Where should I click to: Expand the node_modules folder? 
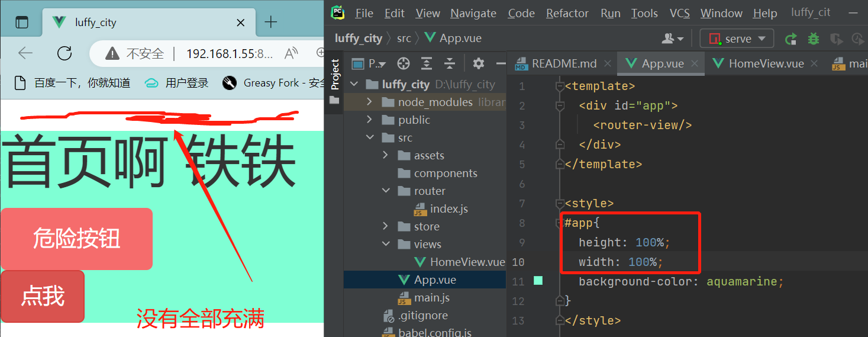tap(370, 102)
